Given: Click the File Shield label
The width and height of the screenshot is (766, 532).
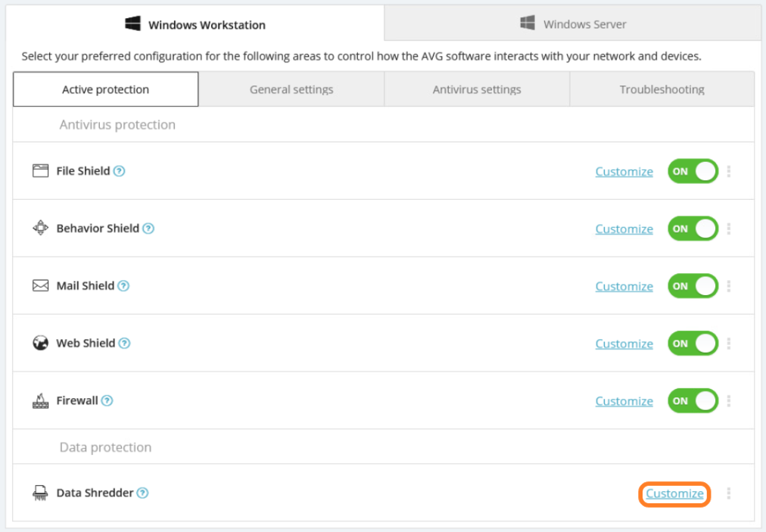Looking at the screenshot, I should click(x=83, y=171).
